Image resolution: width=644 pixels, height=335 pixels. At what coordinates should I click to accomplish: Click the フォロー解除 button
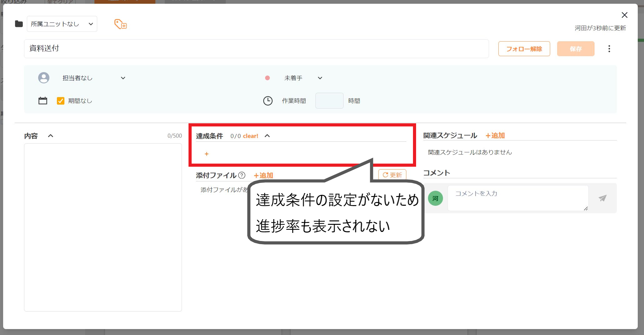[x=524, y=49]
